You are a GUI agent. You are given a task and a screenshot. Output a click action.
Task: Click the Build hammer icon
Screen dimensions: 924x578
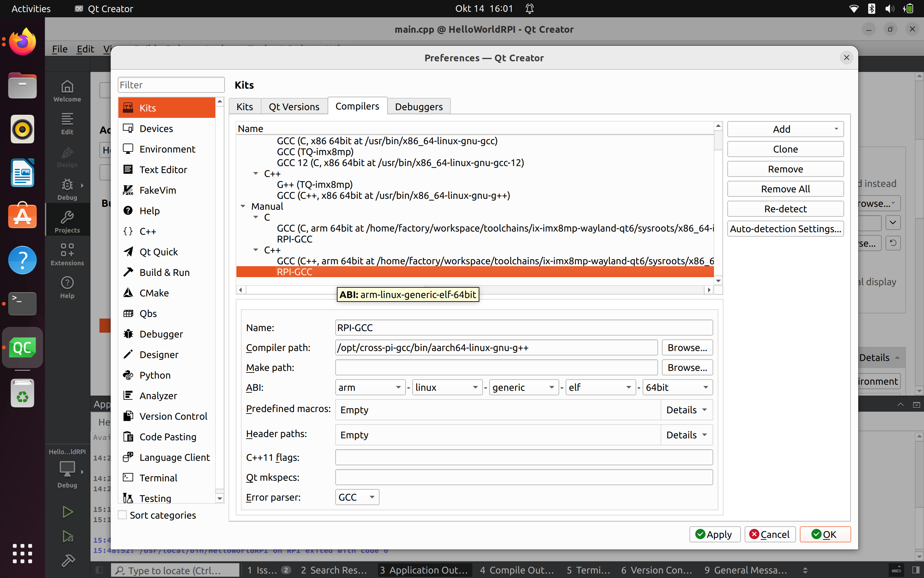pyautogui.click(x=68, y=560)
